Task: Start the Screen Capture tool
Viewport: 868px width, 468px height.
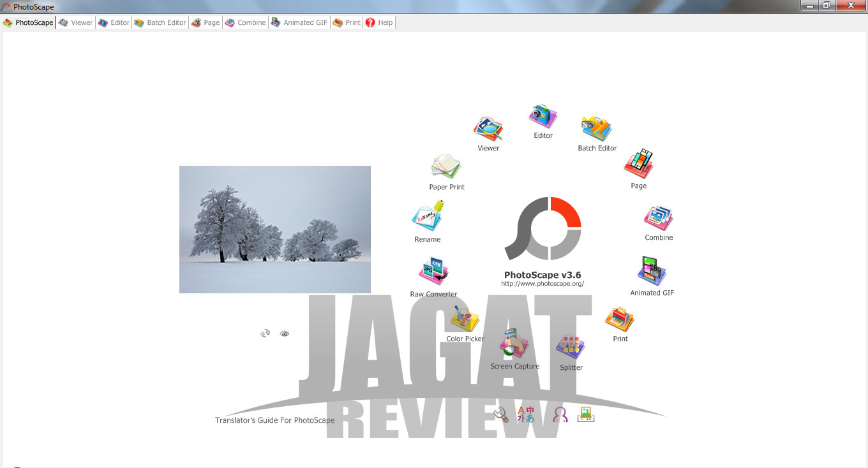Action: pos(514,346)
